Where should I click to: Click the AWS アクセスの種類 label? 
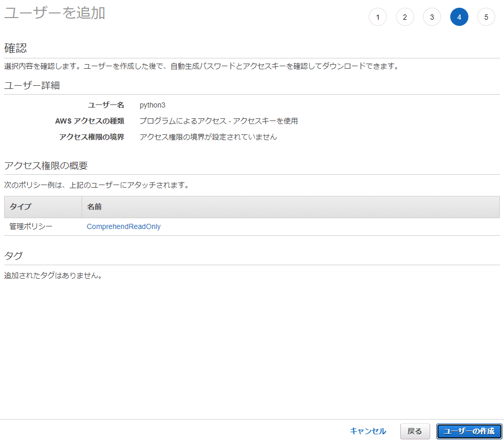click(90, 121)
